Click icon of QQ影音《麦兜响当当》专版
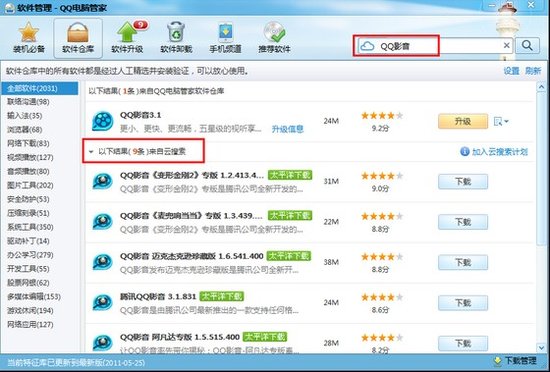The width and height of the screenshot is (550, 372). [102, 222]
